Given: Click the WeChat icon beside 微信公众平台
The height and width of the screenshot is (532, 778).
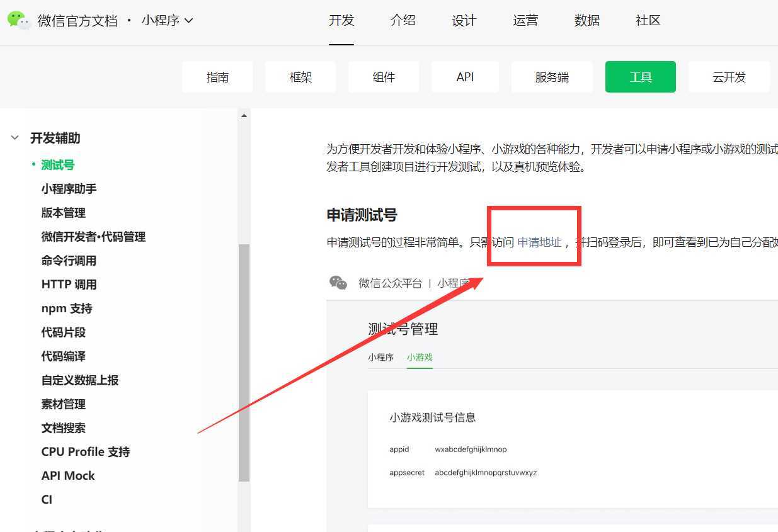Looking at the screenshot, I should click(338, 283).
